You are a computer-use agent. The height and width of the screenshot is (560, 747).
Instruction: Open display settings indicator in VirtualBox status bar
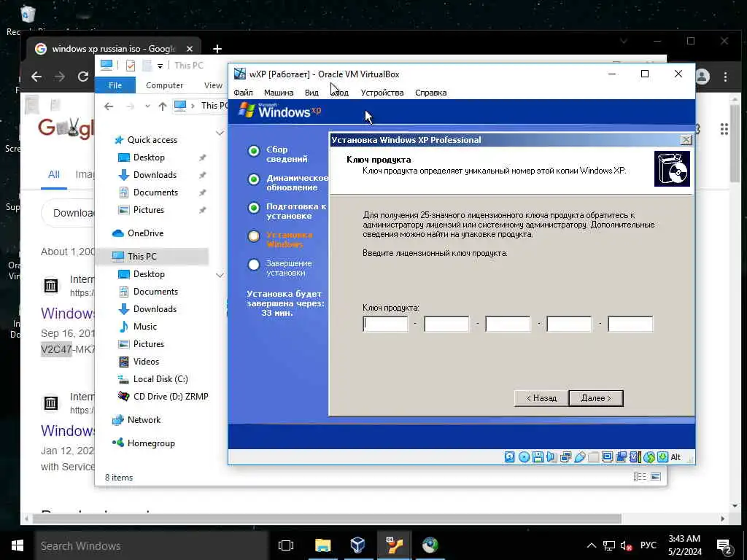[608, 457]
